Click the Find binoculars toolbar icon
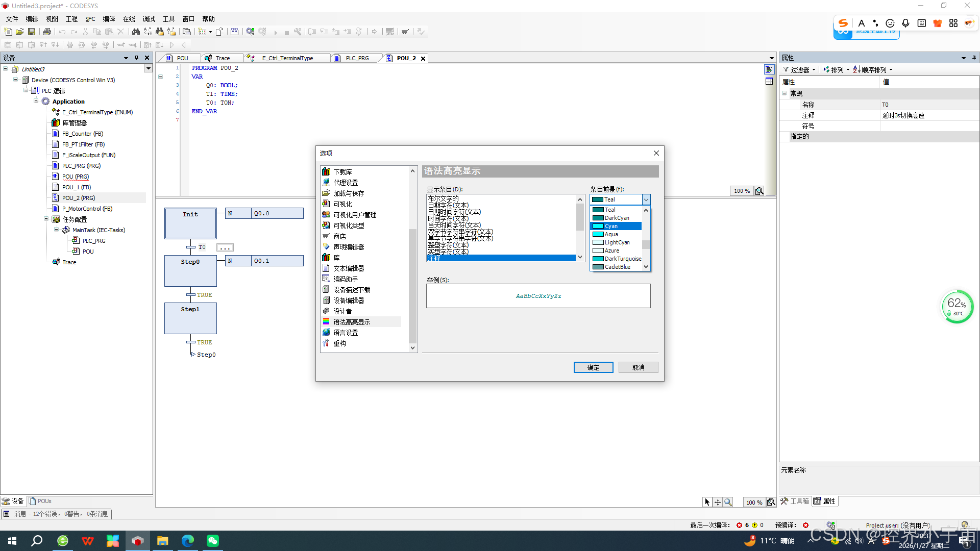 136,32
